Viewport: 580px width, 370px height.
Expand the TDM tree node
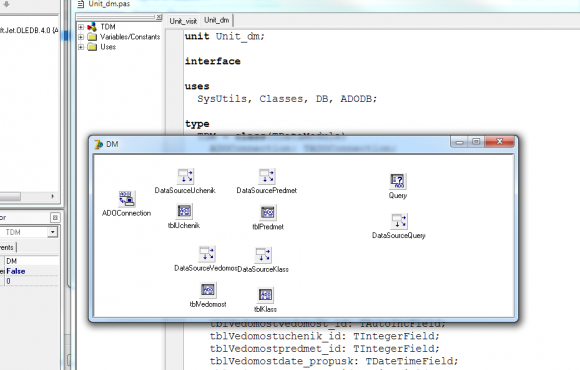click(x=81, y=27)
